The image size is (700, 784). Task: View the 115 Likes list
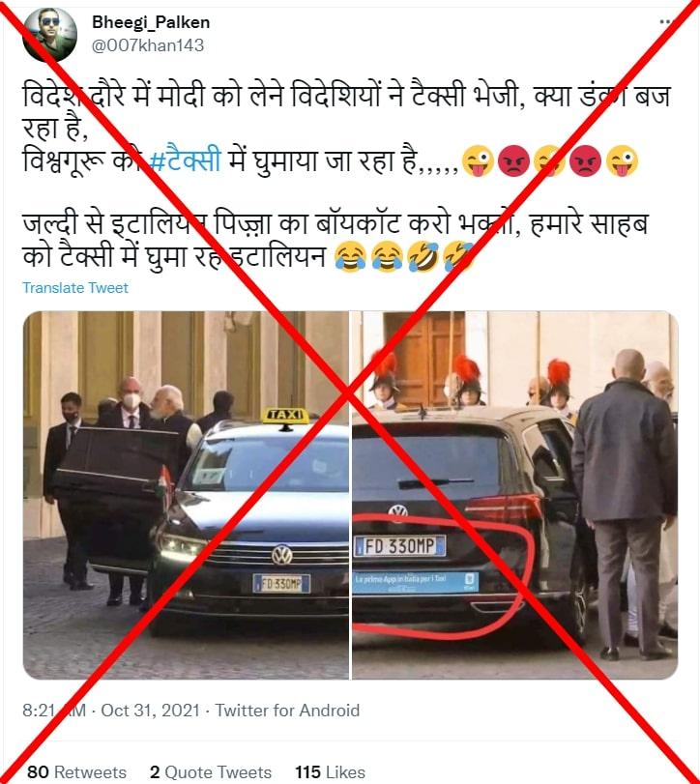tap(330, 771)
